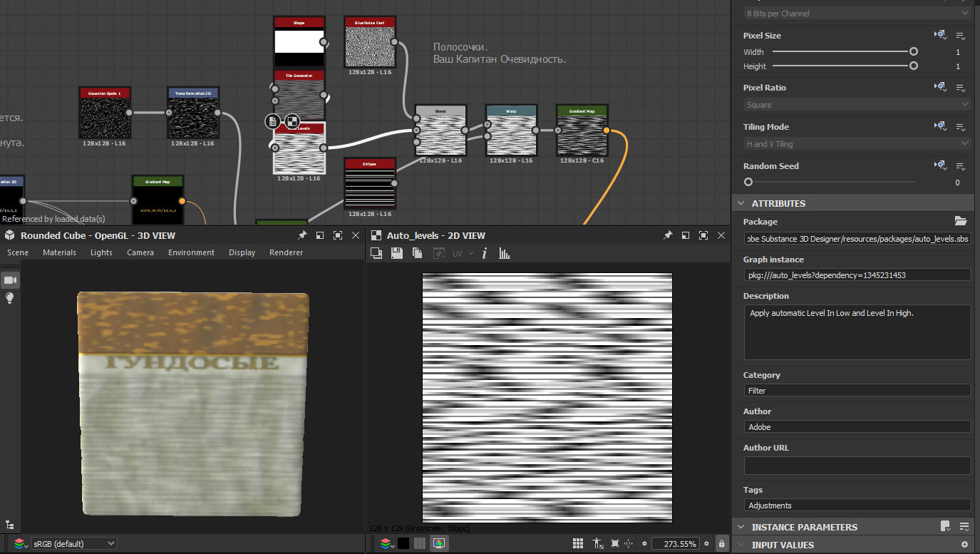The width and height of the screenshot is (980, 554).
Task: Select the camera icon in the 3D View sidebar
Action: [10, 280]
